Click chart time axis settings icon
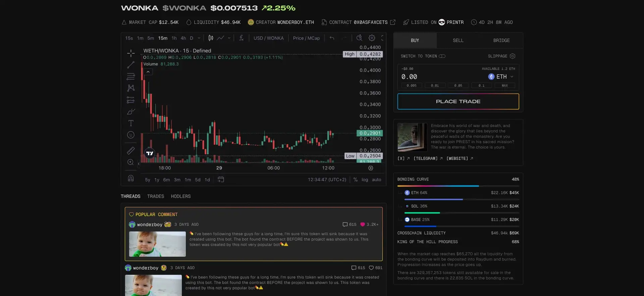This screenshot has height=296, width=644. pyautogui.click(x=371, y=168)
